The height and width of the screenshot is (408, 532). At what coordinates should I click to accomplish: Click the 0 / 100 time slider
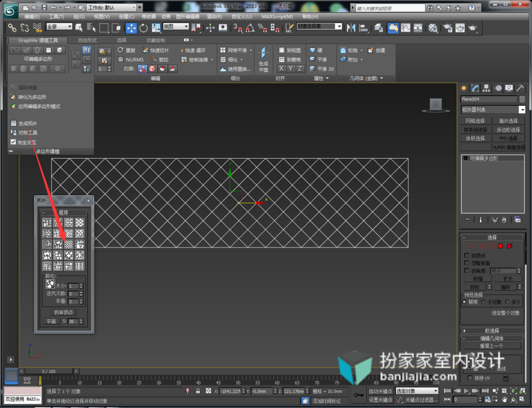click(x=49, y=371)
